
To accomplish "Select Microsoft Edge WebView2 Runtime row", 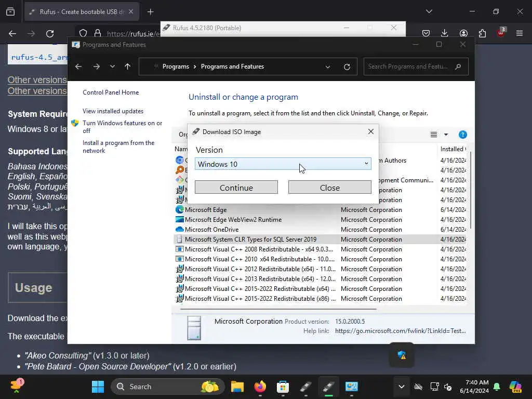I will point(320,220).
